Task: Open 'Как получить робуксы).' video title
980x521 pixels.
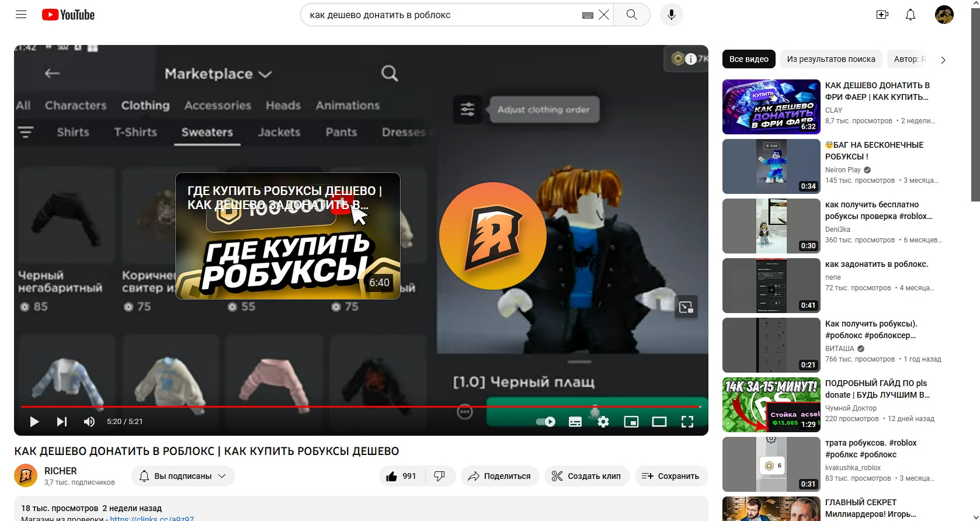Action: point(871,329)
